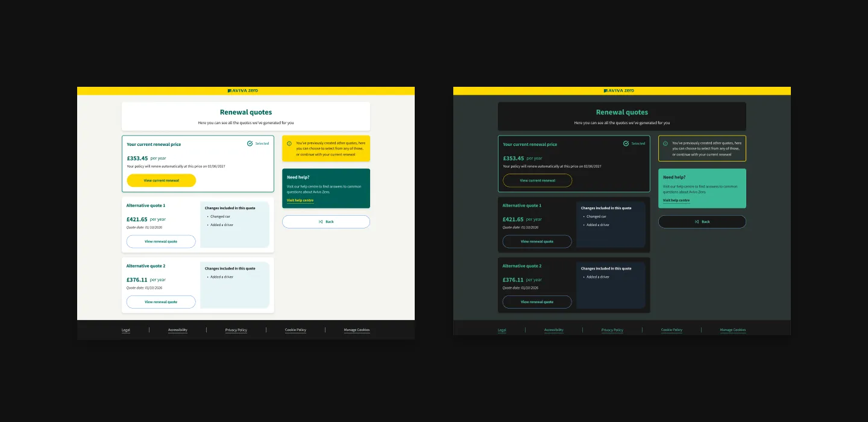Viewport: 868px width, 422px height.
Task: Click Need help? heading in dark mockup
Action: (x=674, y=178)
